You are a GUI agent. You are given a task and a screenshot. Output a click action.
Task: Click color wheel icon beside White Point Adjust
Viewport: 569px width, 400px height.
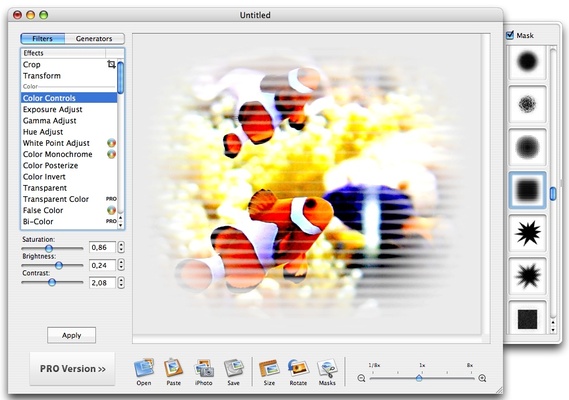pos(111,143)
